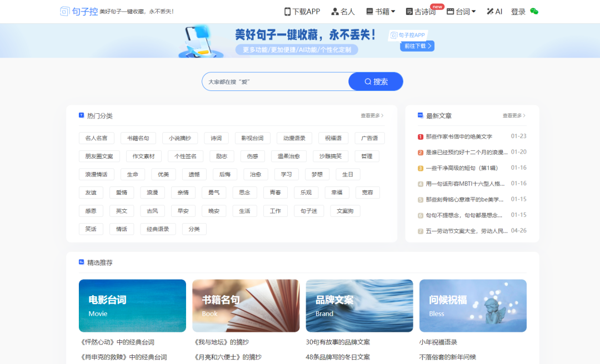Image resolution: width=600 pixels, height=364 pixels.
Task: Open the 问候祝福 Bless card
Action: (x=473, y=306)
